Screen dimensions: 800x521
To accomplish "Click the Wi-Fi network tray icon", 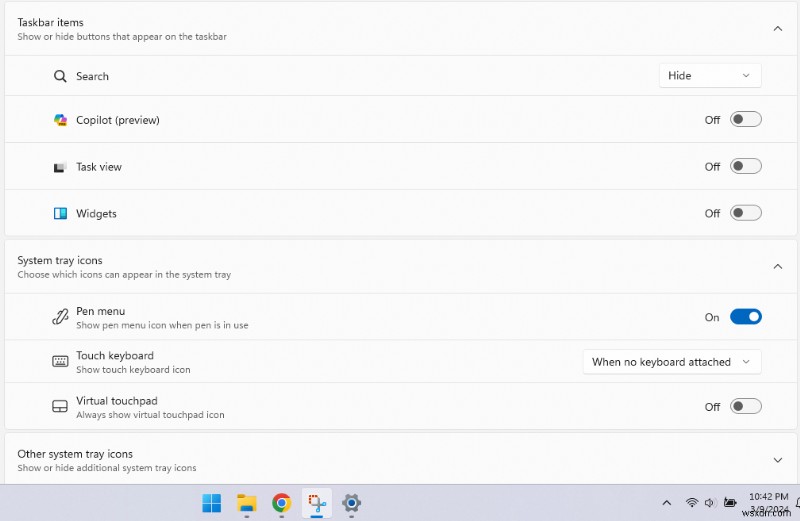I will [692, 503].
